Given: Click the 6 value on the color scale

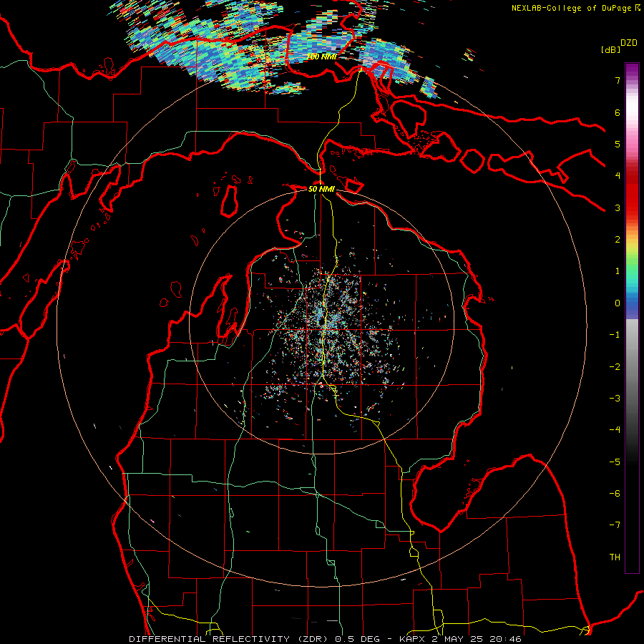Looking at the screenshot, I should [618, 112].
